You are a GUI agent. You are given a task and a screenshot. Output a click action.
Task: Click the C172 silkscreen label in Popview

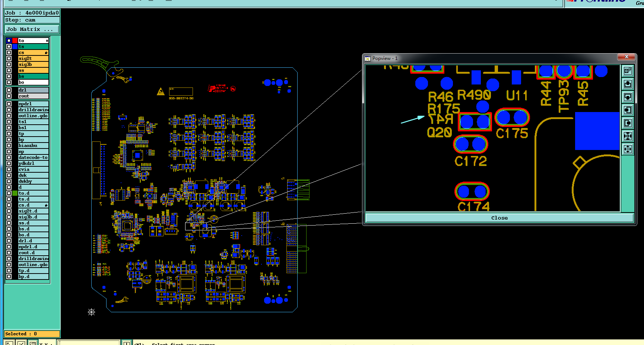[x=470, y=161]
